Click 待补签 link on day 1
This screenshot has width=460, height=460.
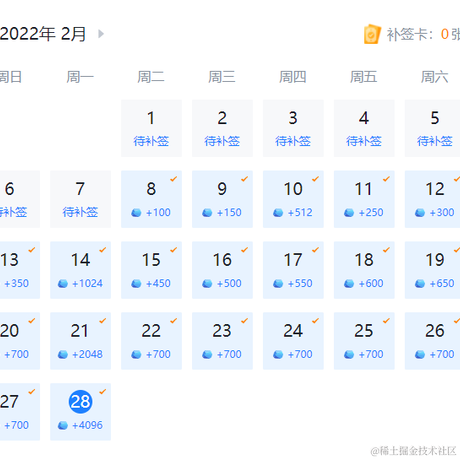tap(151, 141)
